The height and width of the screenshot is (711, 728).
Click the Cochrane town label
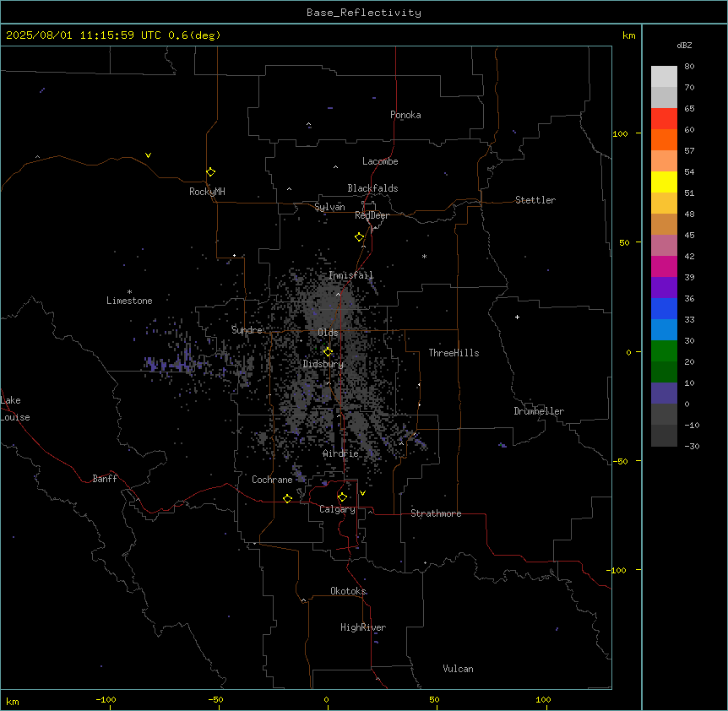pyautogui.click(x=272, y=480)
